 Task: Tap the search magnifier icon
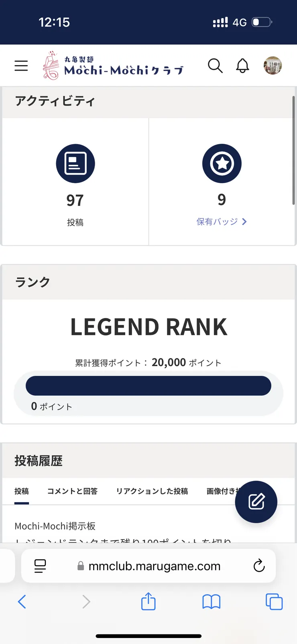coord(215,65)
